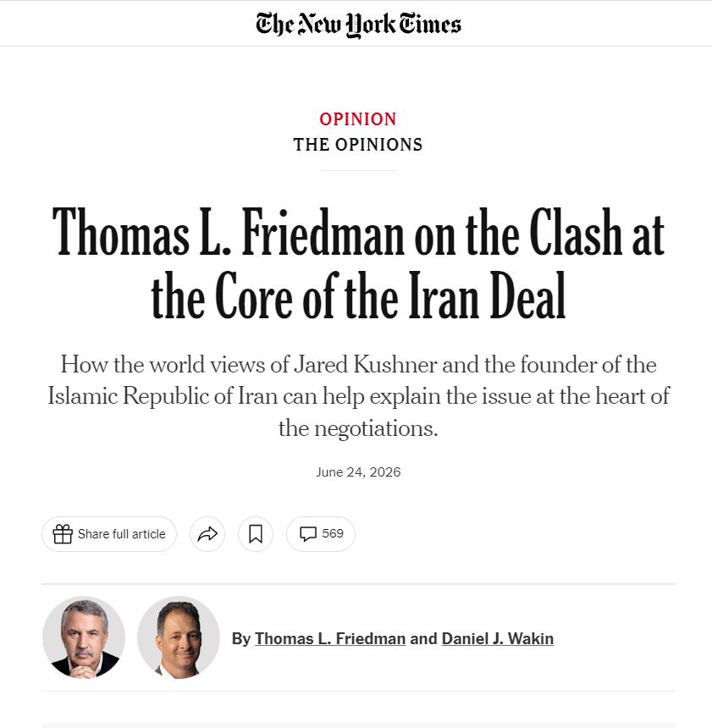Open Thomas L. Friedman's headshot photo
This screenshot has height=728, width=712.
coord(84,637)
